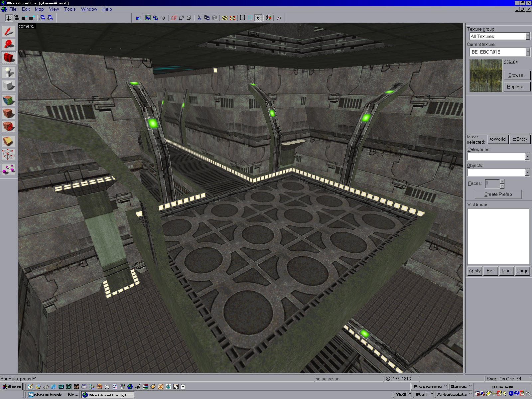Expand the Categories dropdown
The image size is (532, 399).
(x=527, y=157)
